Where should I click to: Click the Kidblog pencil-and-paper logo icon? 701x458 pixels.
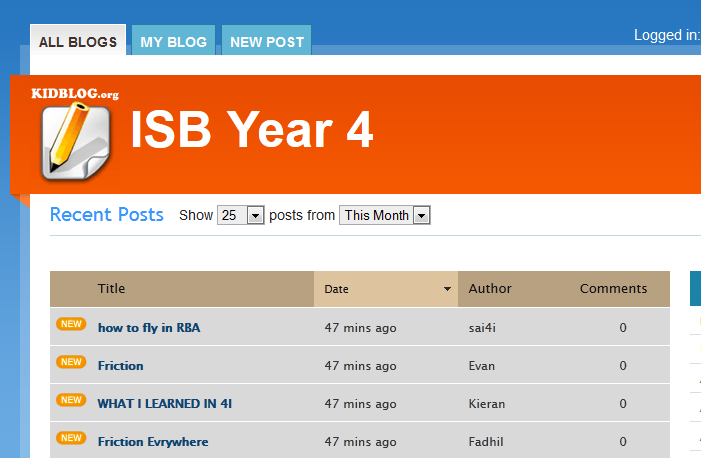pos(75,141)
